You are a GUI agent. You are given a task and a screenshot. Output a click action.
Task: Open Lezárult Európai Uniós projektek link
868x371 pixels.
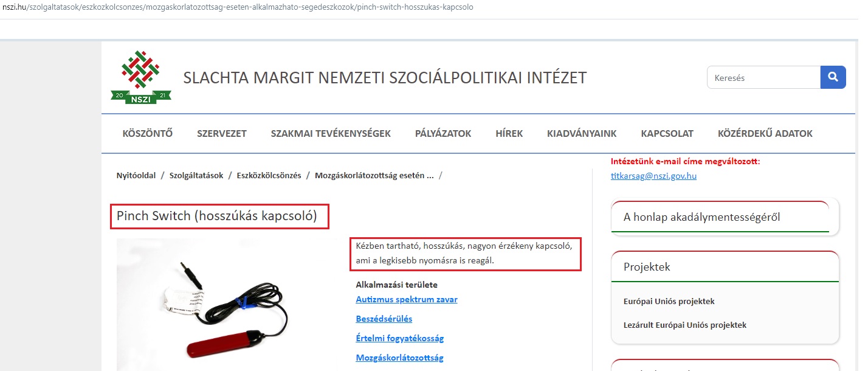(684, 325)
